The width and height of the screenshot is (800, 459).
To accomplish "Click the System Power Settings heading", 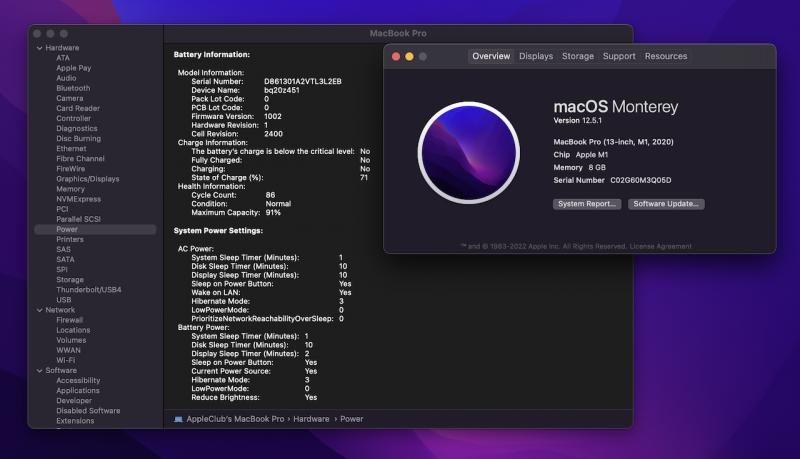I will point(218,231).
